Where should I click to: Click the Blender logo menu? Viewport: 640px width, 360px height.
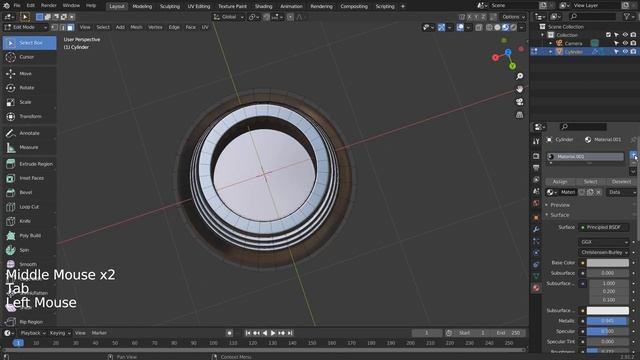coord(6,6)
